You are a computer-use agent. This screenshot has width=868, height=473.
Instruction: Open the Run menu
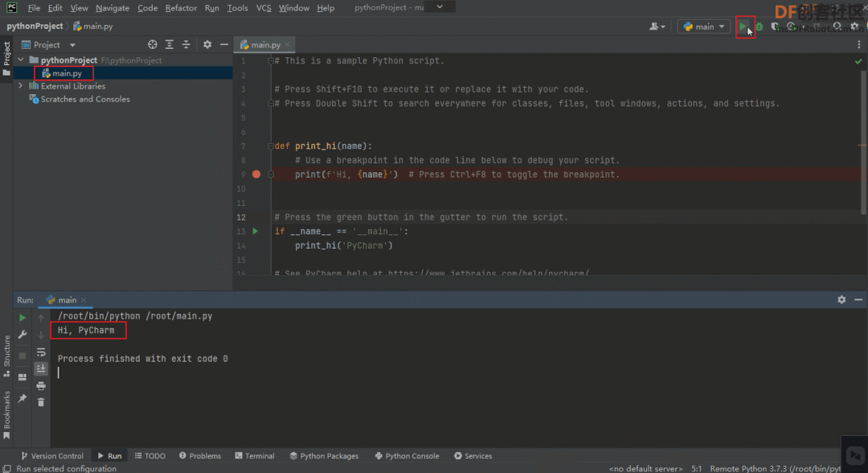(211, 8)
